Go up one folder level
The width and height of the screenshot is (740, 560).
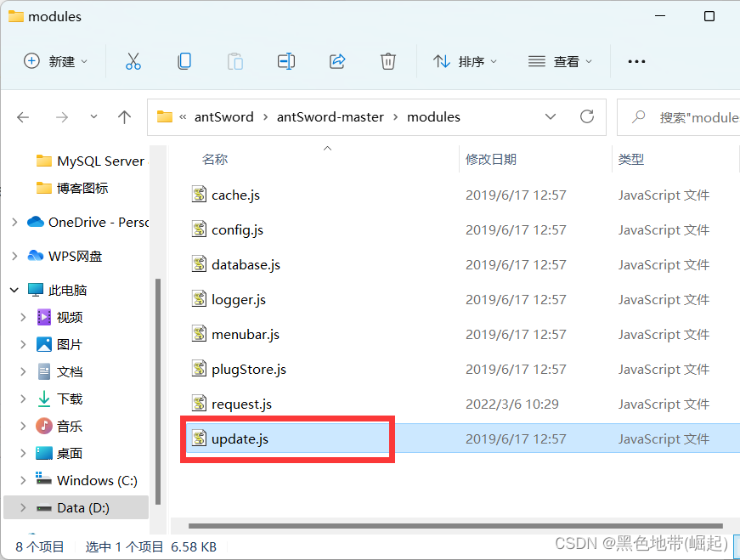click(124, 117)
